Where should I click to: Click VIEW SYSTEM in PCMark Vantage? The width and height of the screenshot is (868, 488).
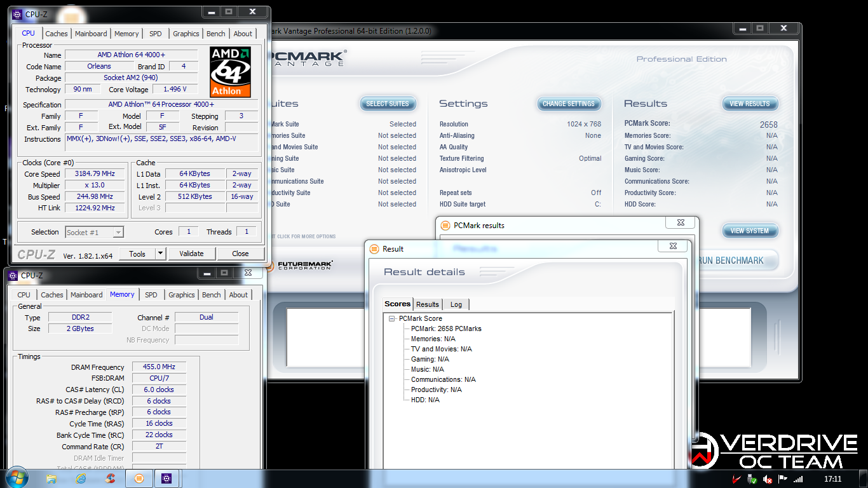750,231
